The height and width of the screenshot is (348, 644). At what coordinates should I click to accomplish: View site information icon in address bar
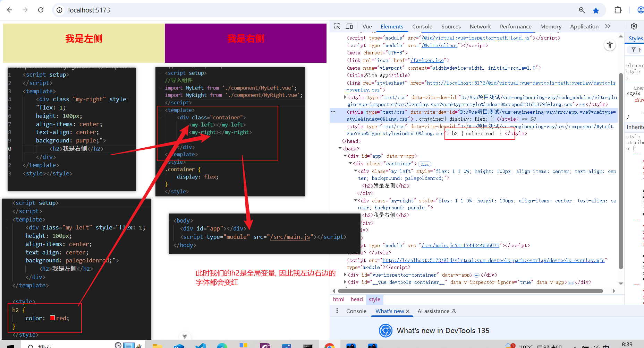click(59, 10)
